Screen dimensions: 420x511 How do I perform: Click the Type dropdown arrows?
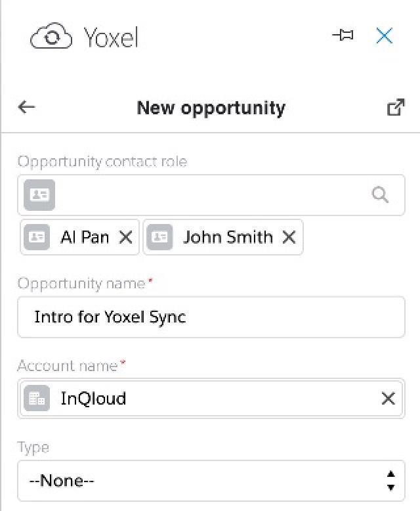tap(391, 481)
